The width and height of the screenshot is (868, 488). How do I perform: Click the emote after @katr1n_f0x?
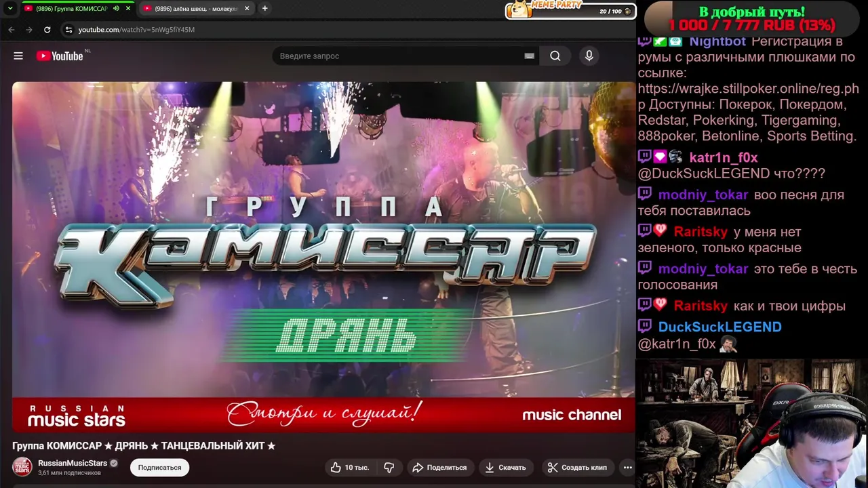pyautogui.click(x=728, y=344)
